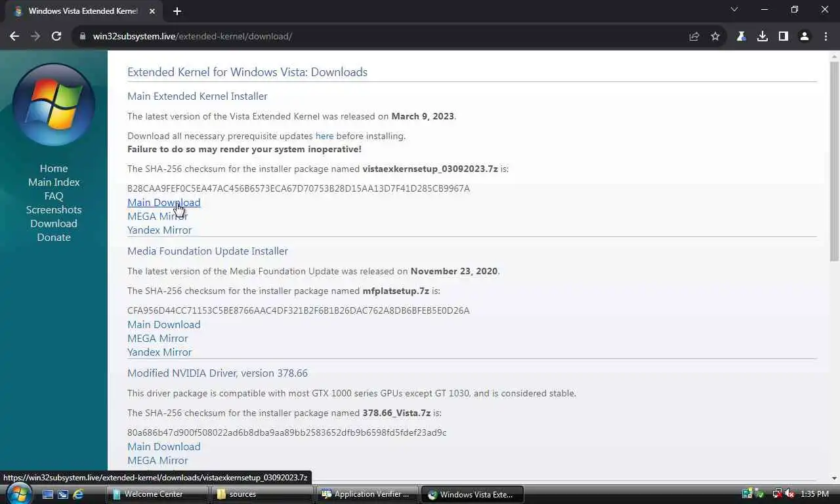This screenshot has height=504, width=840.
Task: Switch to Application Verifier taskbar window
Action: 367,494
